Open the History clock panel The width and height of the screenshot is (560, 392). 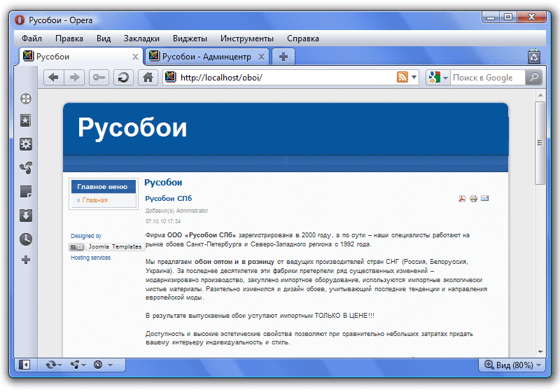(26, 239)
